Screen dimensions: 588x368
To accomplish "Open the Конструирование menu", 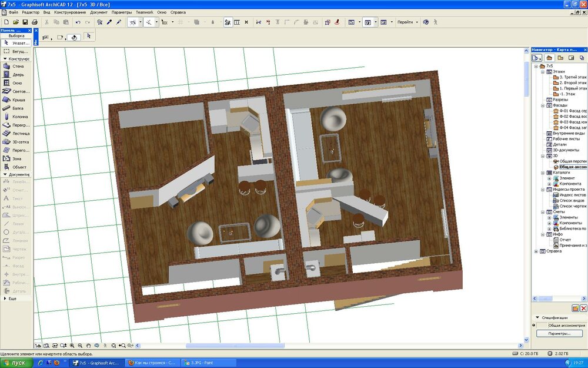I will click(69, 12).
